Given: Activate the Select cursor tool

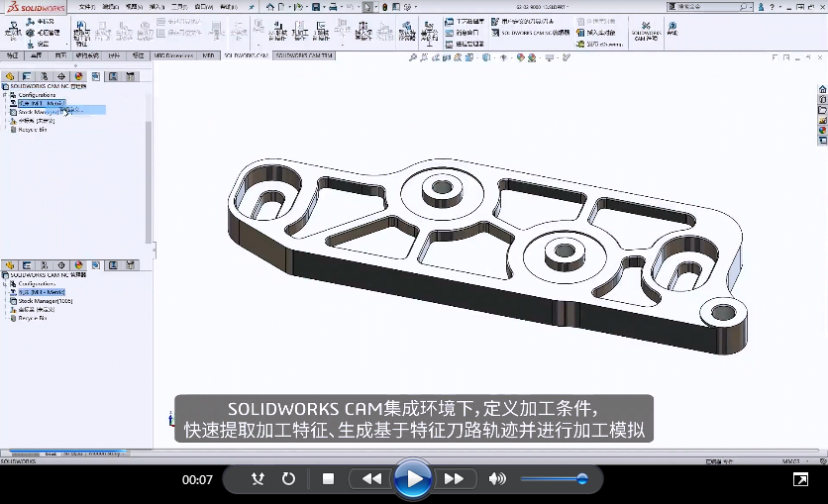Looking at the screenshot, I should pyautogui.click(x=367, y=7).
